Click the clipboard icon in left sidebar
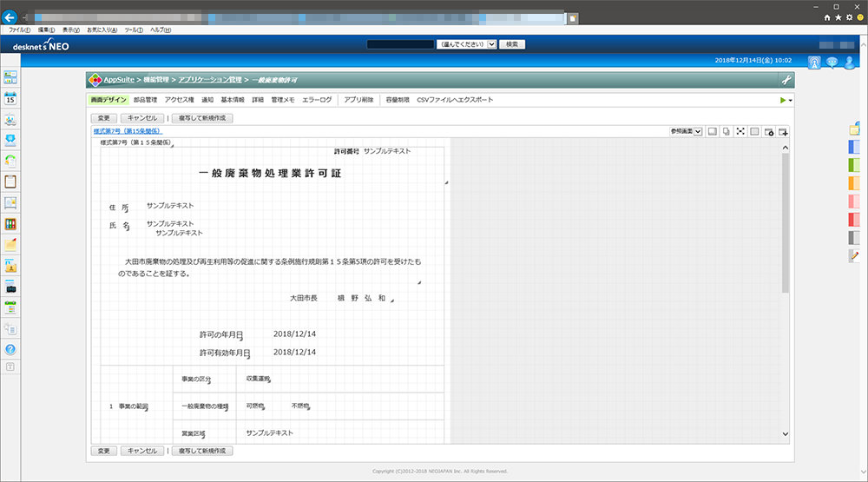This screenshot has width=868, height=482. 10,182
